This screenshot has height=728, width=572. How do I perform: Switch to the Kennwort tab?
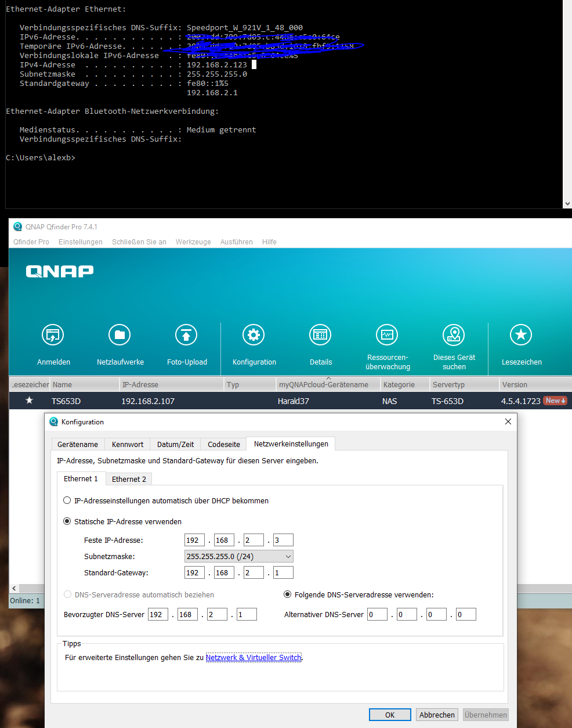point(128,444)
